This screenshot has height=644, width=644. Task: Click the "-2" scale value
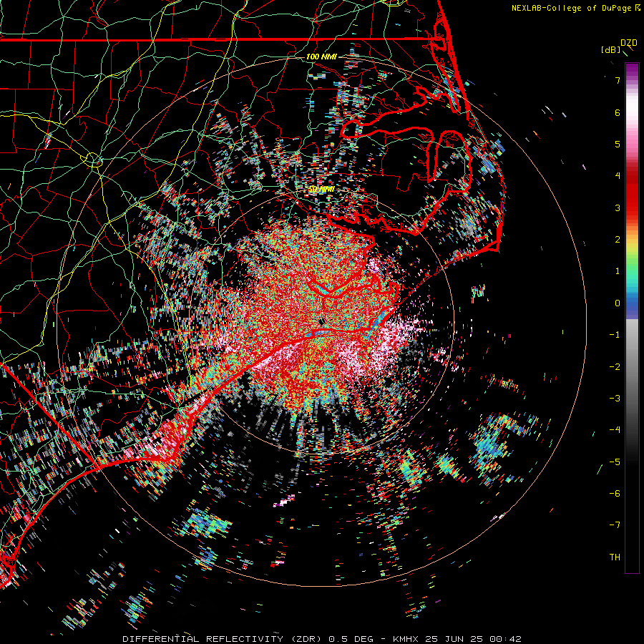[x=615, y=367]
